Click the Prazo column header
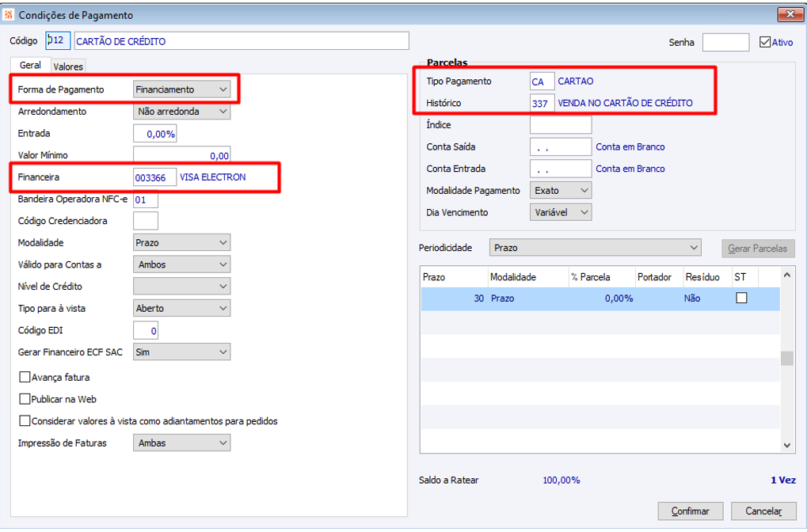This screenshot has height=532, width=807. [x=454, y=277]
